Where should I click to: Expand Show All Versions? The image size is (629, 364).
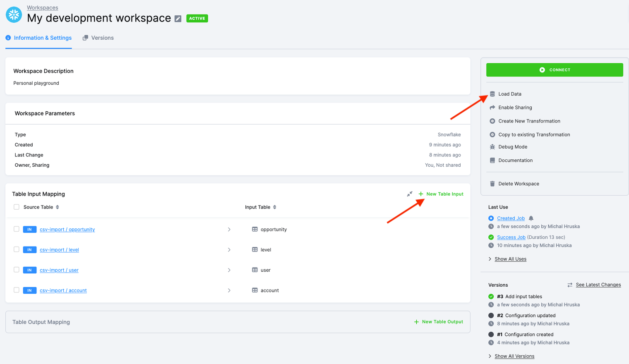pyautogui.click(x=511, y=356)
